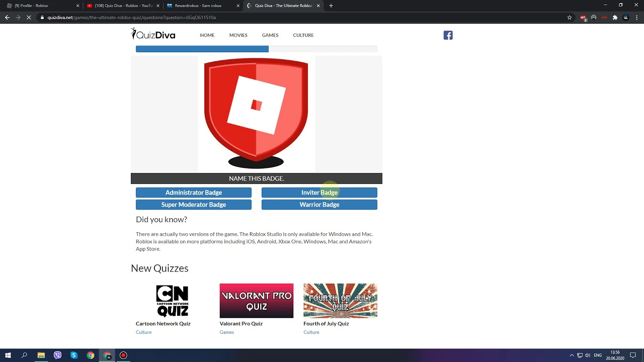
Task: Click the QuizDiva logo
Action: [153, 34]
